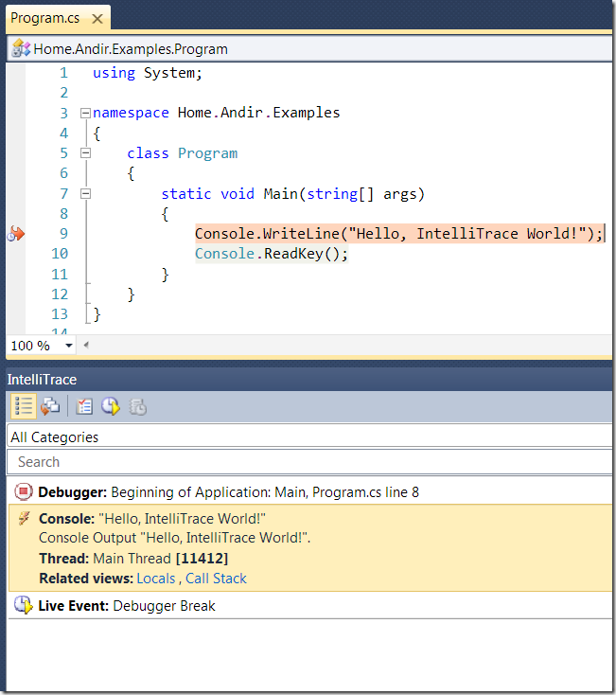Close the Program.cs tab
The width and height of the screenshot is (616, 695).
pyautogui.click(x=97, y=19)
